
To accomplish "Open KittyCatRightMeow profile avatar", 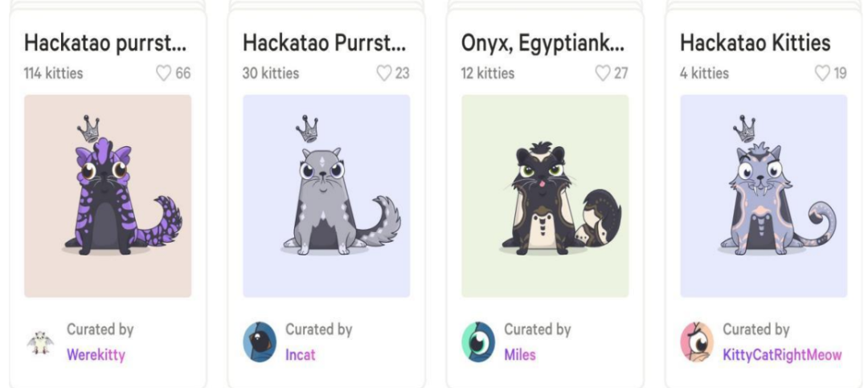I will (x=697, y=342).
